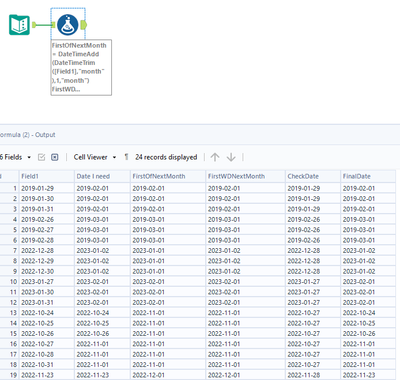Viewport: 400px width, 380px height.
Task: Select the Input Data tool on canvas
Action: tap(19, 25)
